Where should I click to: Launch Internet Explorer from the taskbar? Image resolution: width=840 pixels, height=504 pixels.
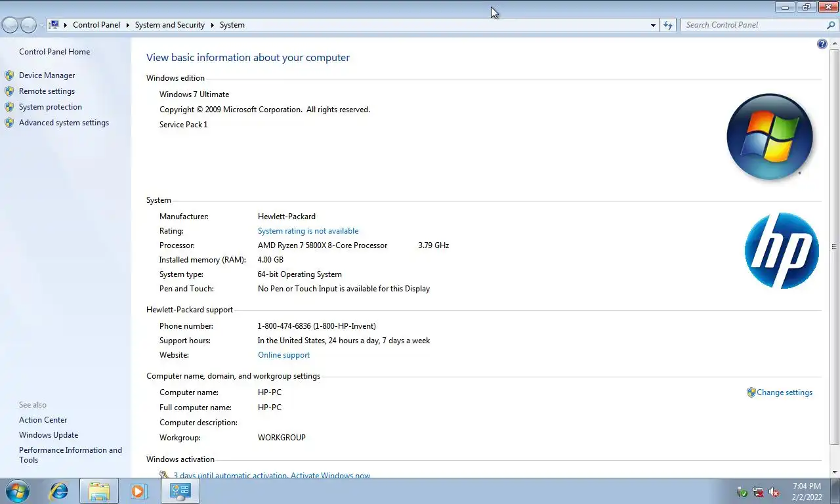(x=59, y=491)
